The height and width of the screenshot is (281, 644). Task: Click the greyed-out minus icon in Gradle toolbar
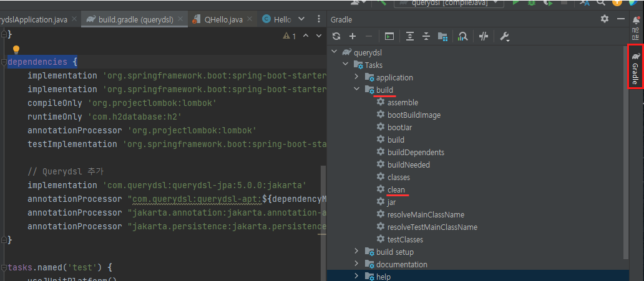[368, 37]
